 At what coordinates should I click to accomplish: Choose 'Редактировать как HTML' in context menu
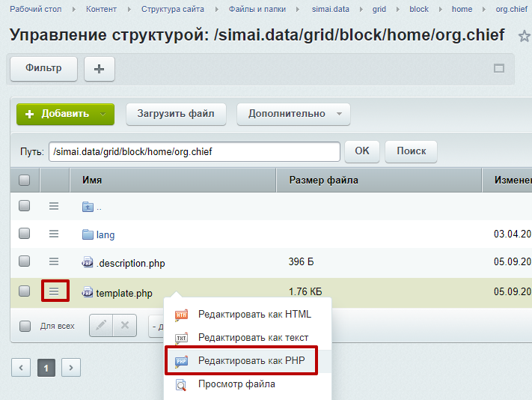254,315
